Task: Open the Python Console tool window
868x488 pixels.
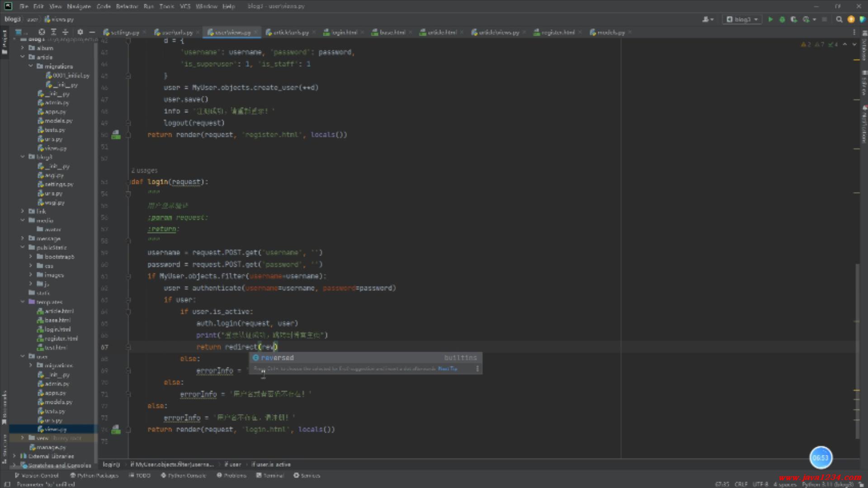Action: [x=183, y=475]
